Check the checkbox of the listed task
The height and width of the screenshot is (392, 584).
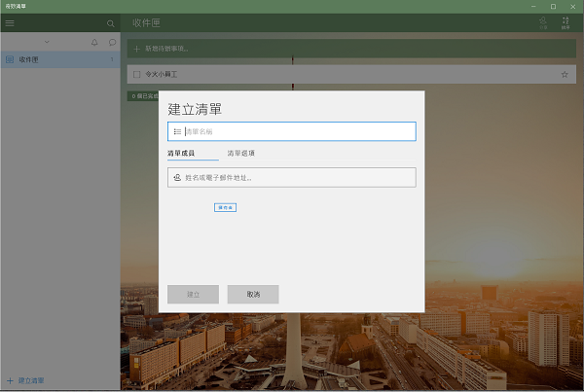click(136, 75)
